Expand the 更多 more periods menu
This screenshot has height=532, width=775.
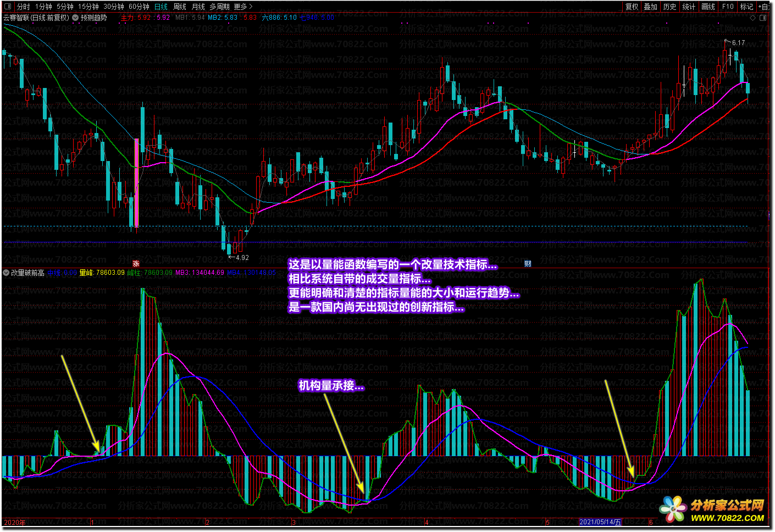(243, 7)
